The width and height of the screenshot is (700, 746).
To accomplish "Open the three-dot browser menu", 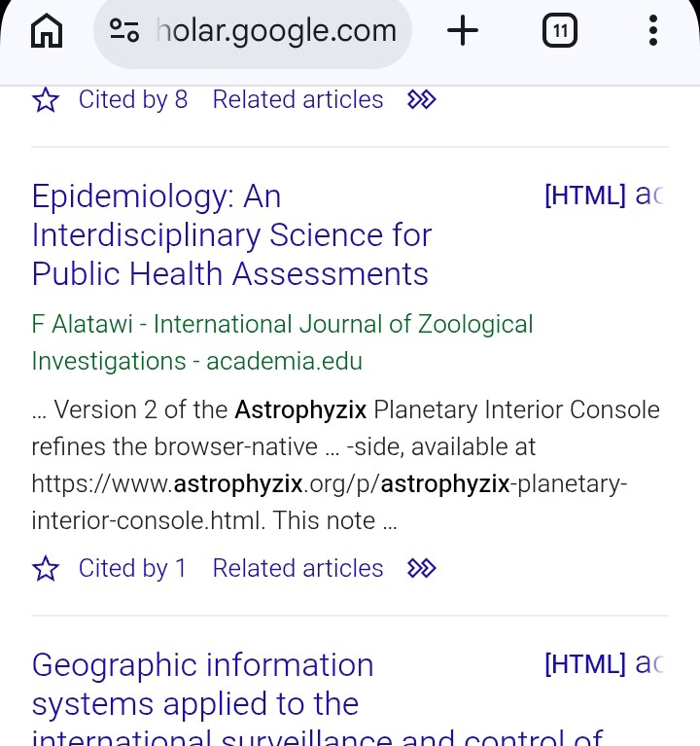I will click(x=653, y=30).
